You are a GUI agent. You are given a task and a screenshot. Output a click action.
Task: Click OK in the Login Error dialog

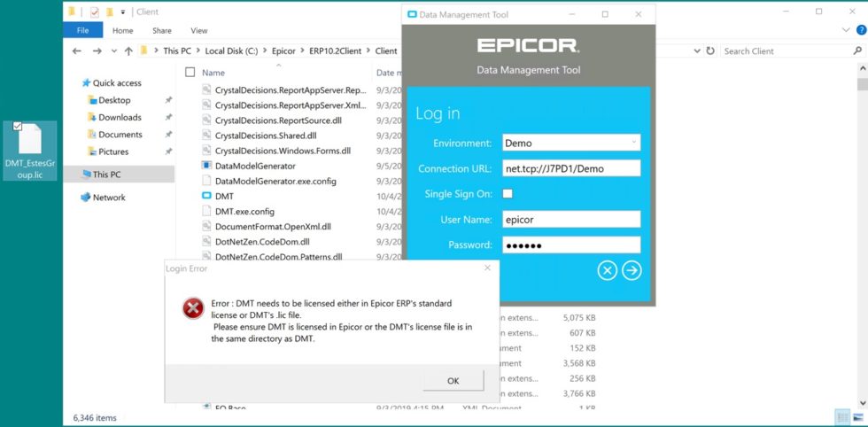pos(453,380)
